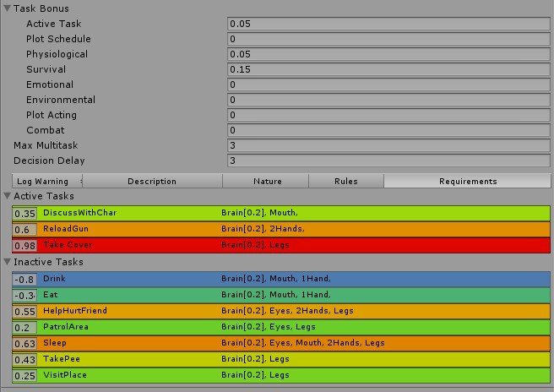Select the PatrolArea task name
The height and width of the screenshot is (392, 554).
66,327
